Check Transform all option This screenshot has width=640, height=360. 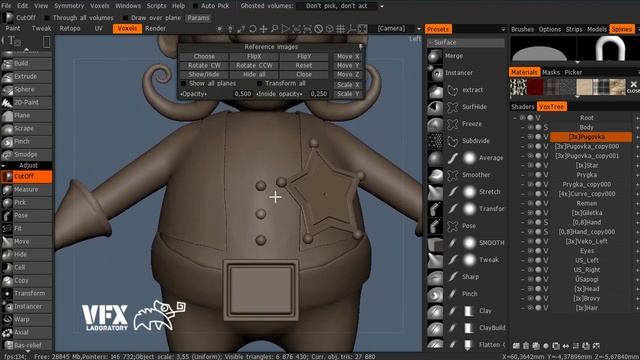(260, 84)
